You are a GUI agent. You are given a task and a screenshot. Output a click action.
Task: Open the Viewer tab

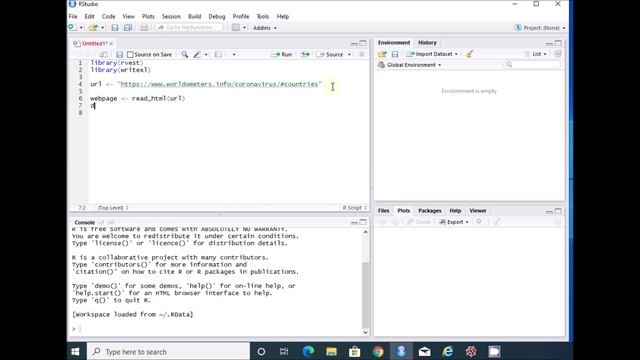(478, 211)
